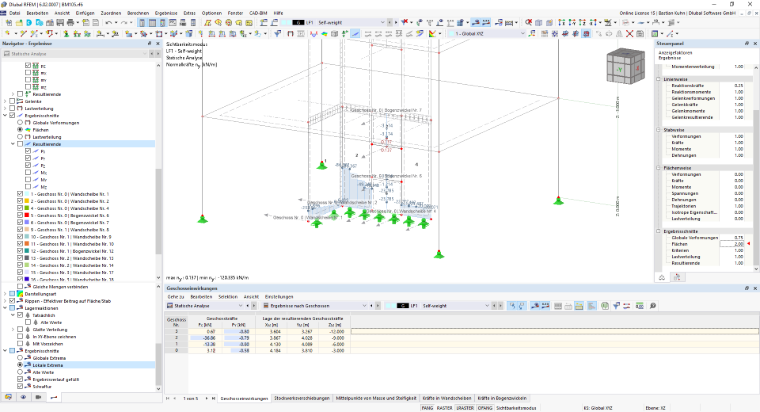Click the support reactions toolbar icon
This screenshot has height=412, width=760.
(x=345, y=33)
